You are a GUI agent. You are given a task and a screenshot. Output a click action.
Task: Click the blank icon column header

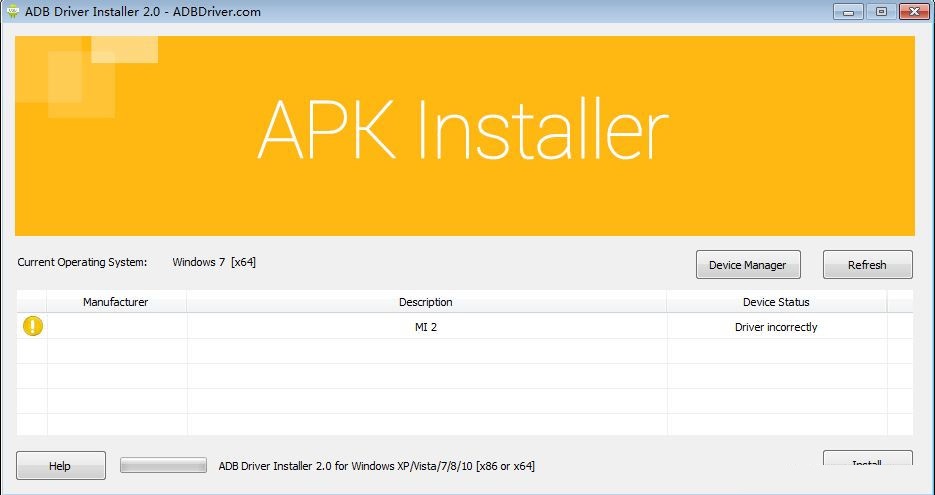click(x=32, y=302)
